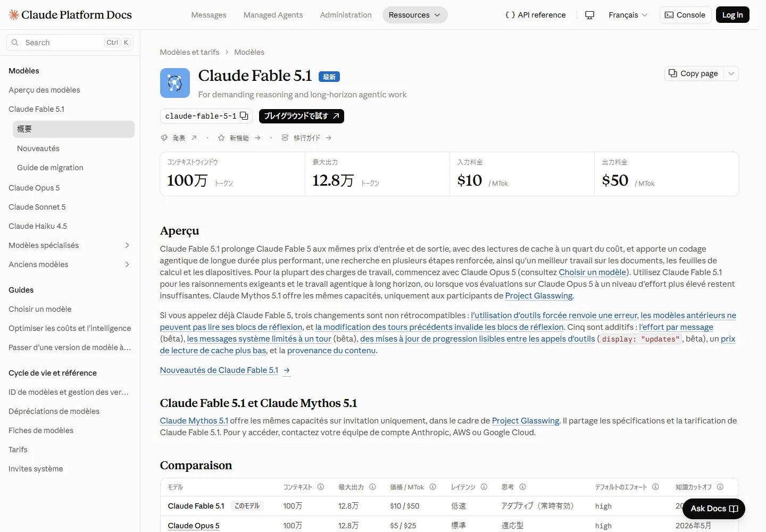Screen dimensions: 766x532
Task: Select 概要 in the sidebar
Action: point(73,129)
